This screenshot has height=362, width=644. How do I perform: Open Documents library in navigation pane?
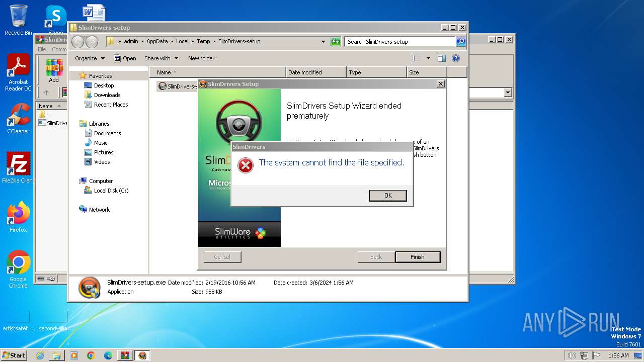click(x=107, y=133)
